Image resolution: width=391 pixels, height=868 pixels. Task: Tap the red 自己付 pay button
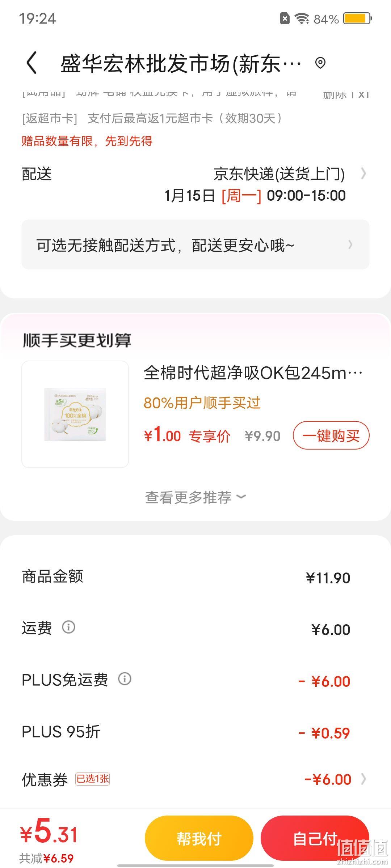tap(315, 839)
